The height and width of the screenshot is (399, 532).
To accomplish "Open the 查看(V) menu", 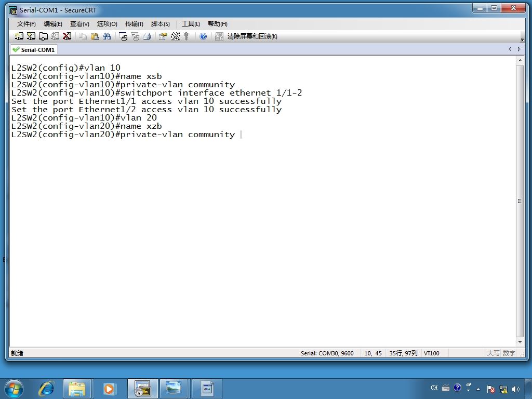I will point(79,24).
